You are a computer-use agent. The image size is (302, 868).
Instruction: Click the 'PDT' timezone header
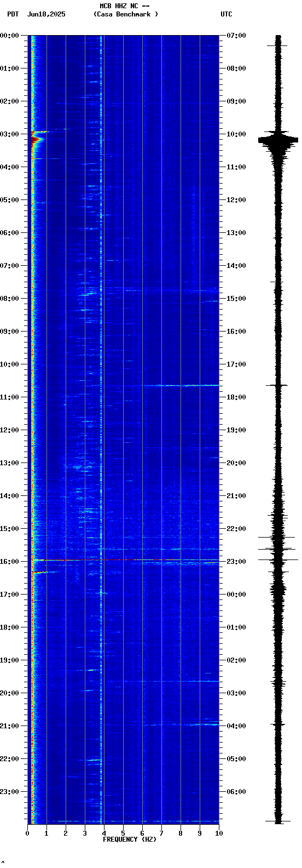point(13,14)
